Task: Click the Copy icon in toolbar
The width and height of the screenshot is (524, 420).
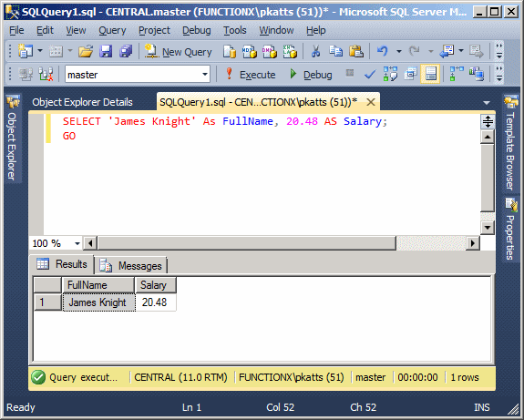Action: click(336, 51)
